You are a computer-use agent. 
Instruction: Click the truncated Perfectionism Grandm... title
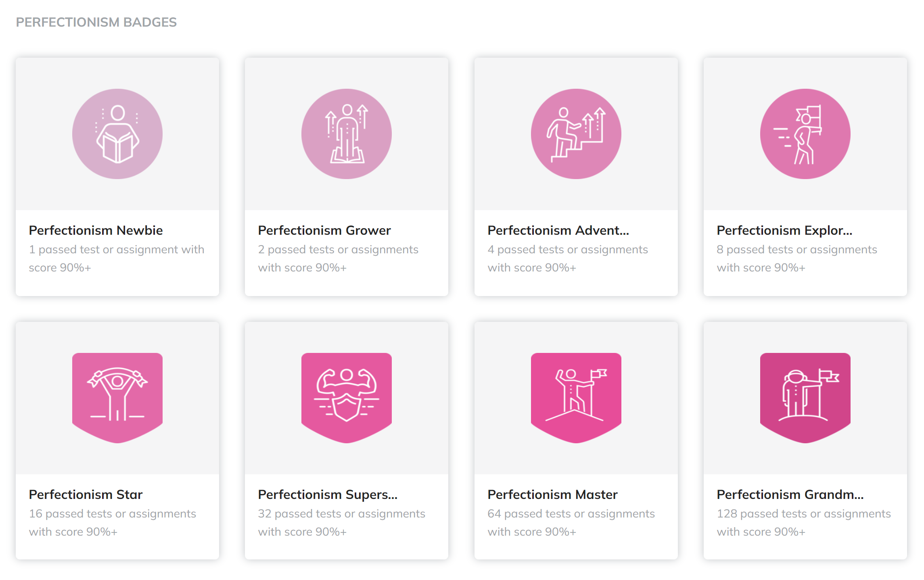790,494
